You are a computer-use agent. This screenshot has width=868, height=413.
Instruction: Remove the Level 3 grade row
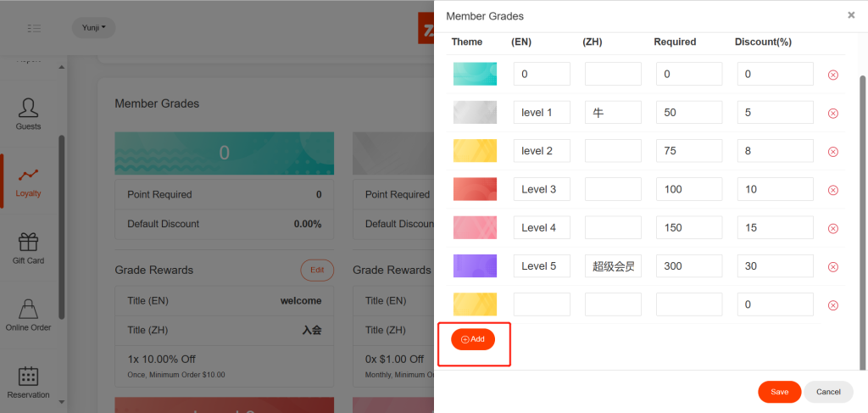click(x=832, y=190)
